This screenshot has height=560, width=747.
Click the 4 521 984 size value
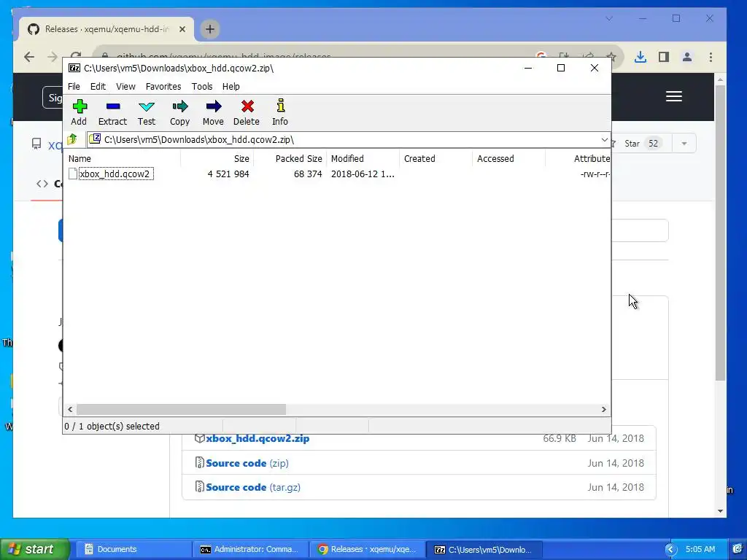(x=228, y=174)
